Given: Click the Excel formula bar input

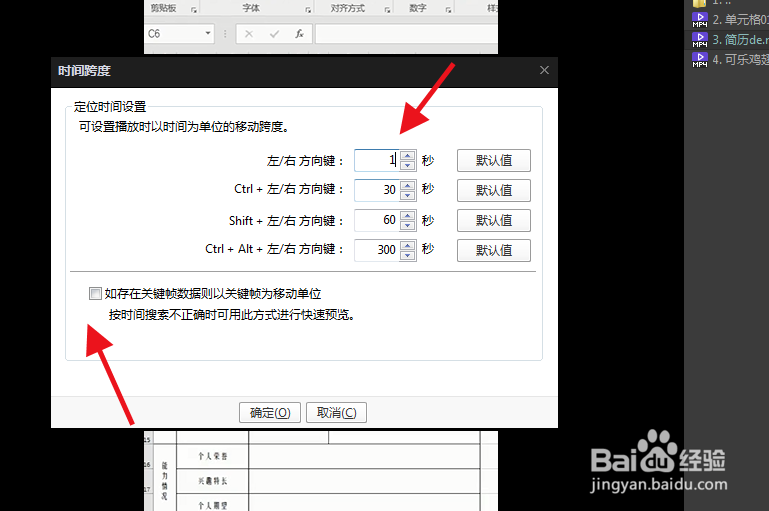Looking at the screenshot, I should click(x=406, y=34).
